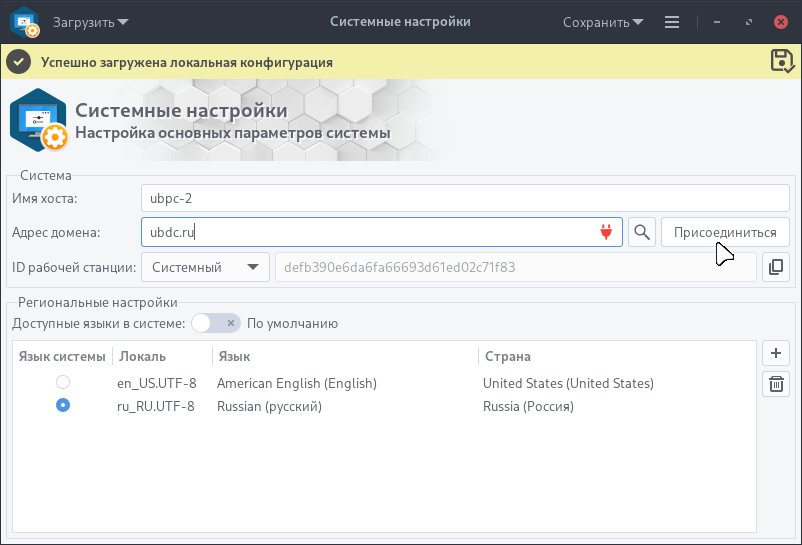The image size is (802, 545).
Task: Open the Сохранить dropdown menu
Action: pos(603,22)
